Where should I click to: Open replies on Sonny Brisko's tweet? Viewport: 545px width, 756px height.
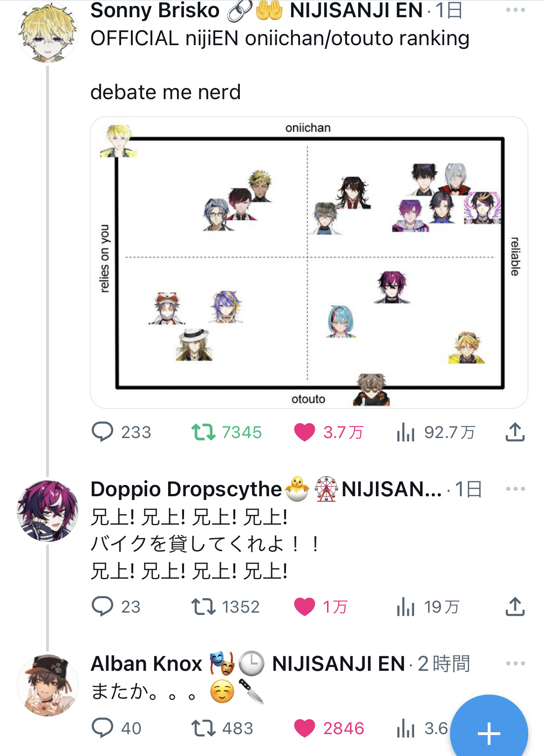click(121, 432)
